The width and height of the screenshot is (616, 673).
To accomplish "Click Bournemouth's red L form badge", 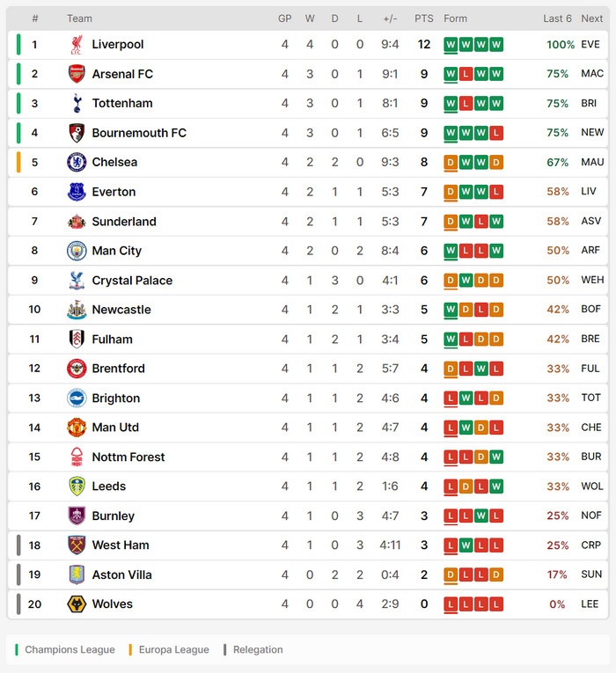I will coord(496,133).
